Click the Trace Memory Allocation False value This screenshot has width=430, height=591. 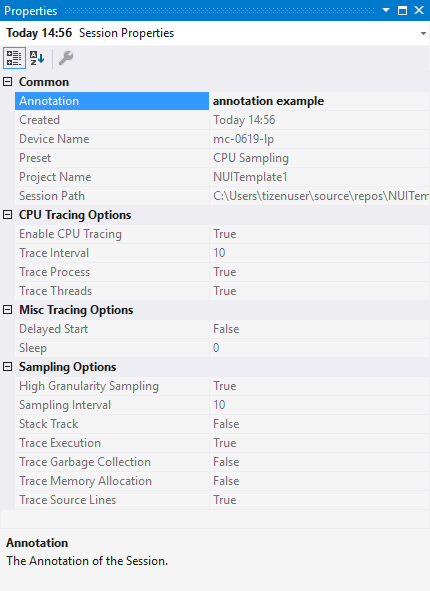pyautogui.click(x=226, y=481)
